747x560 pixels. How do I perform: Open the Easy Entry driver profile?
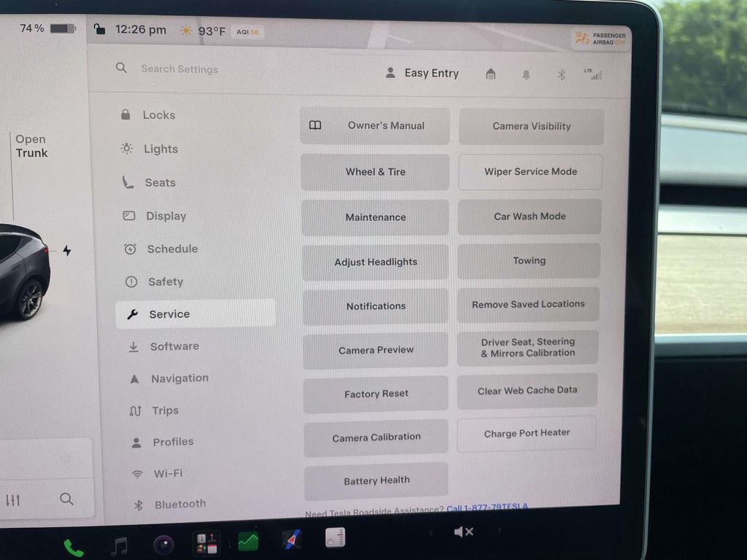click(422, 73)
